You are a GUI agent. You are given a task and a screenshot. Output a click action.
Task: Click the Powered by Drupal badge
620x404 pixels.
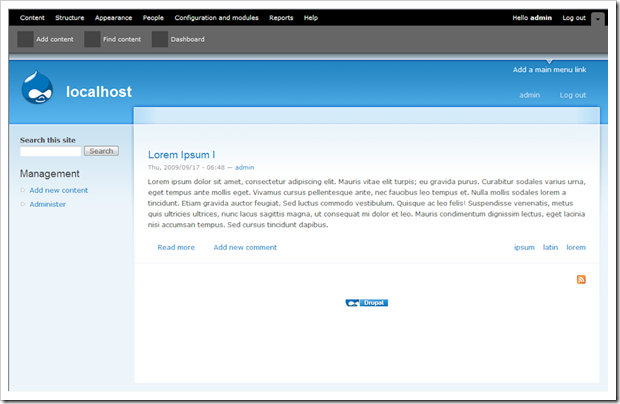pos(366,302)
